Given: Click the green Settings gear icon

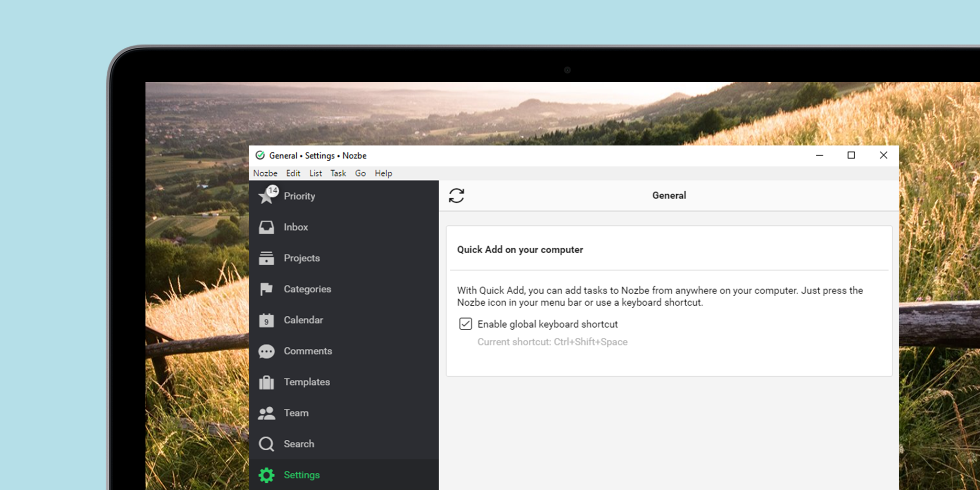Looking at the screenshot, I should pos(267,475).
